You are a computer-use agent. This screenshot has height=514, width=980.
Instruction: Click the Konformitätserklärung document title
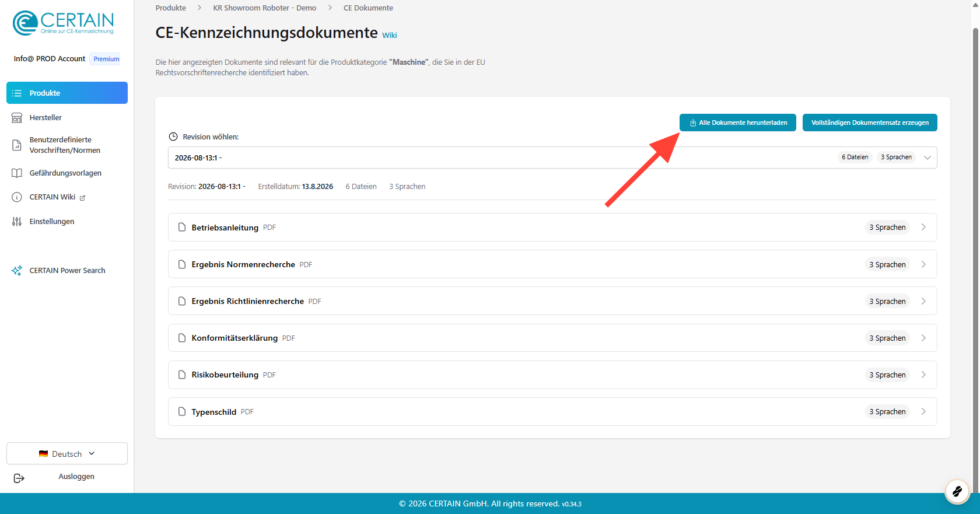click(235, 338)
